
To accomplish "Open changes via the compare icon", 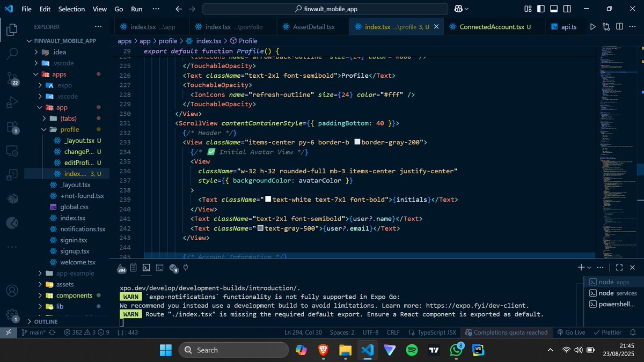I will point(606,27).
